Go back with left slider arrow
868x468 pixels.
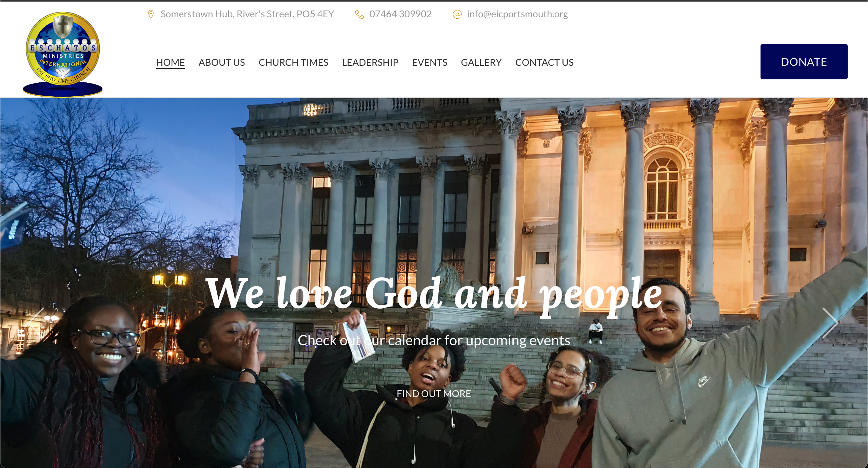(x=37, y=323)
